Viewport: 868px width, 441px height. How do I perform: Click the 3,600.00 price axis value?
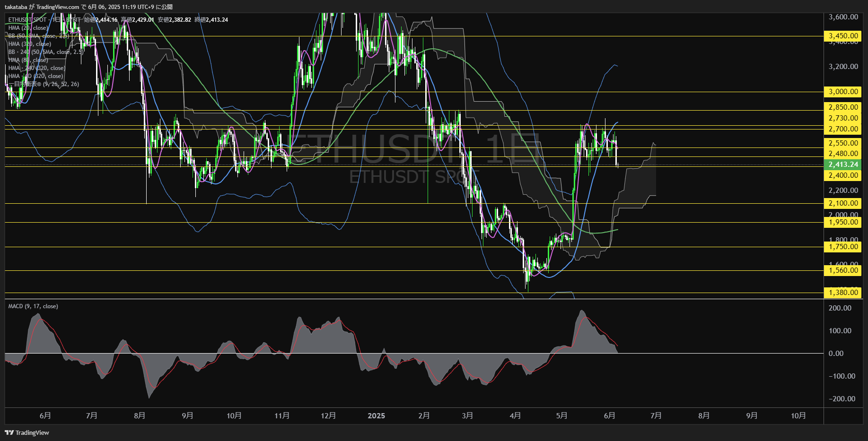843,17
